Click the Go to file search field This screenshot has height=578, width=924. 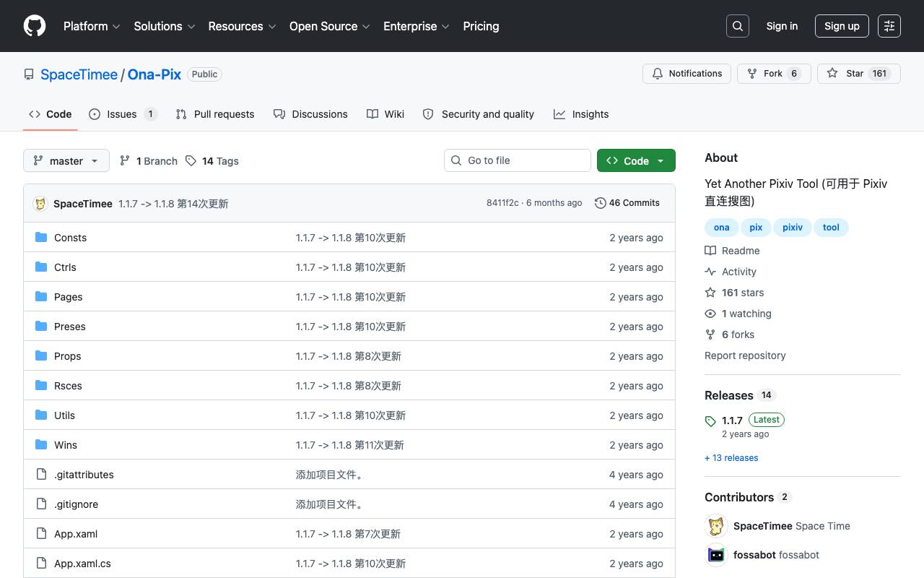click(x=518, y=160)
